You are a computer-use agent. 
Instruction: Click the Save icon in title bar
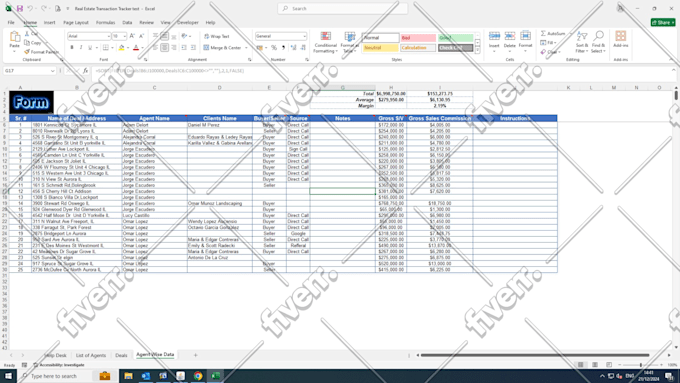pyautogui.click(x=20, y=8)
